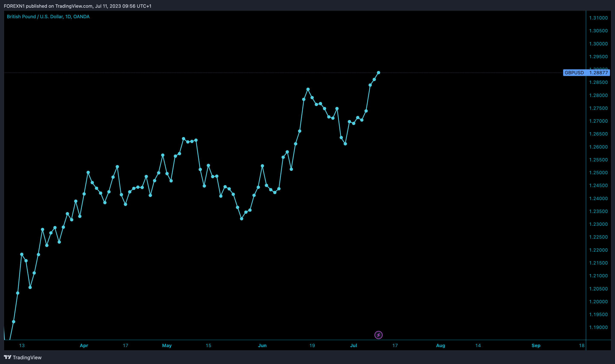Select the 1.31000 price axis label
This screenshot has width=615, height=364.
tap(598, 18)
